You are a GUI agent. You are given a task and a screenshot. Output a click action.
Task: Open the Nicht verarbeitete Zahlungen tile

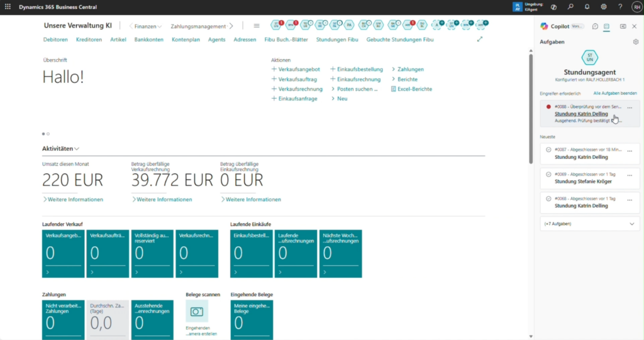(64, 320)
